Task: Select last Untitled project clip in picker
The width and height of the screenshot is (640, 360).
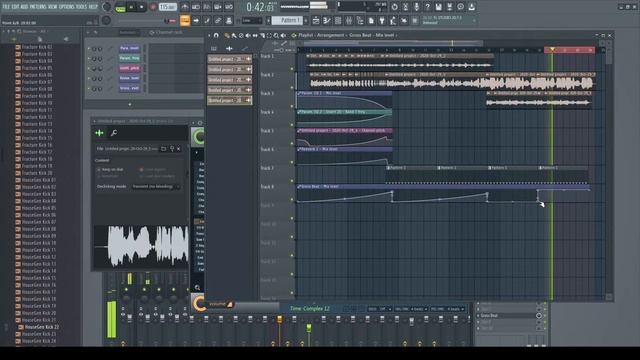Action: 230,100
